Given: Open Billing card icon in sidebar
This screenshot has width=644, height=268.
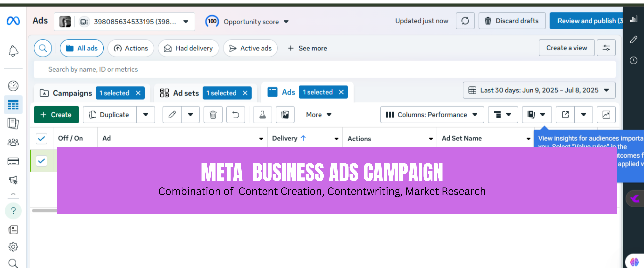Looking at the screenshot, I should click(13, 161).
